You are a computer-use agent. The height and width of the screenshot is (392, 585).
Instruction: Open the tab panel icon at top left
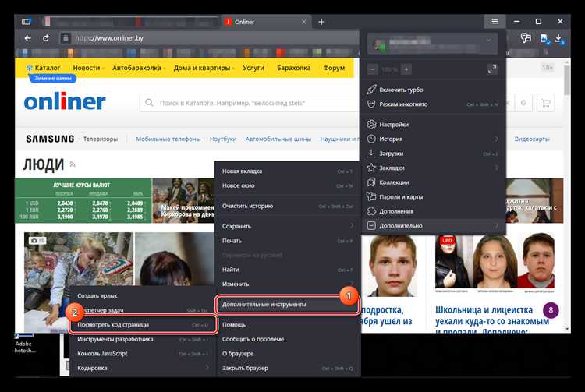(x=27, y=22)
